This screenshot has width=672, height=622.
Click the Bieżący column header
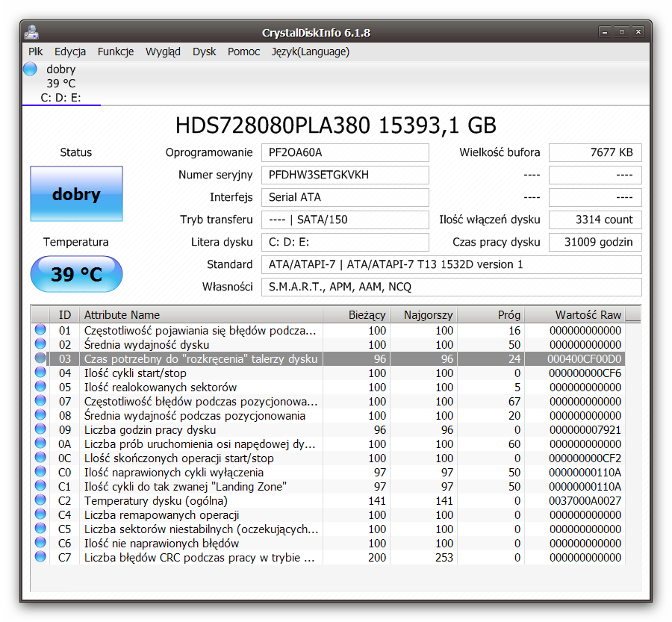coord(356,315)
